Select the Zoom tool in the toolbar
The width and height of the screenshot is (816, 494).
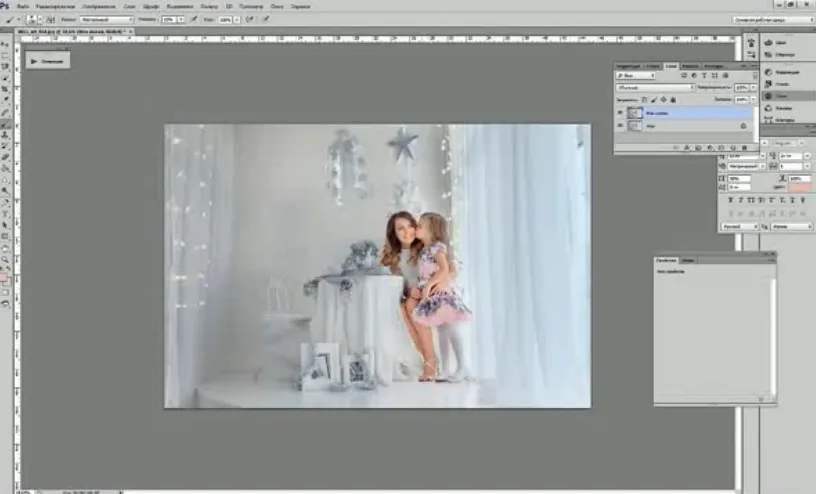click(6, 258)
